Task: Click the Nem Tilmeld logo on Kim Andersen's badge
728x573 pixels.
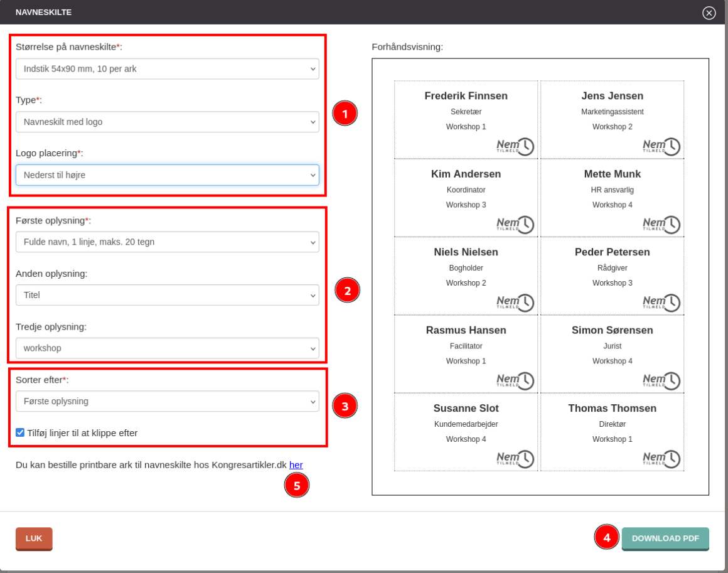Action: pyautogui.click(x=515, y=224)
